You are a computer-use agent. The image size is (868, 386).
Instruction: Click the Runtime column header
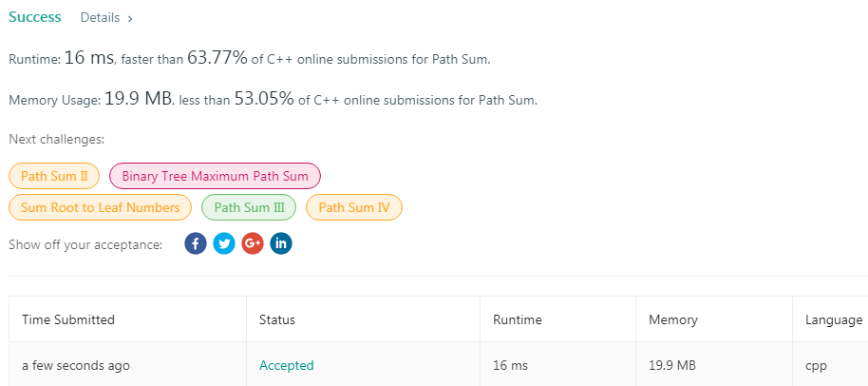point(518,319)
